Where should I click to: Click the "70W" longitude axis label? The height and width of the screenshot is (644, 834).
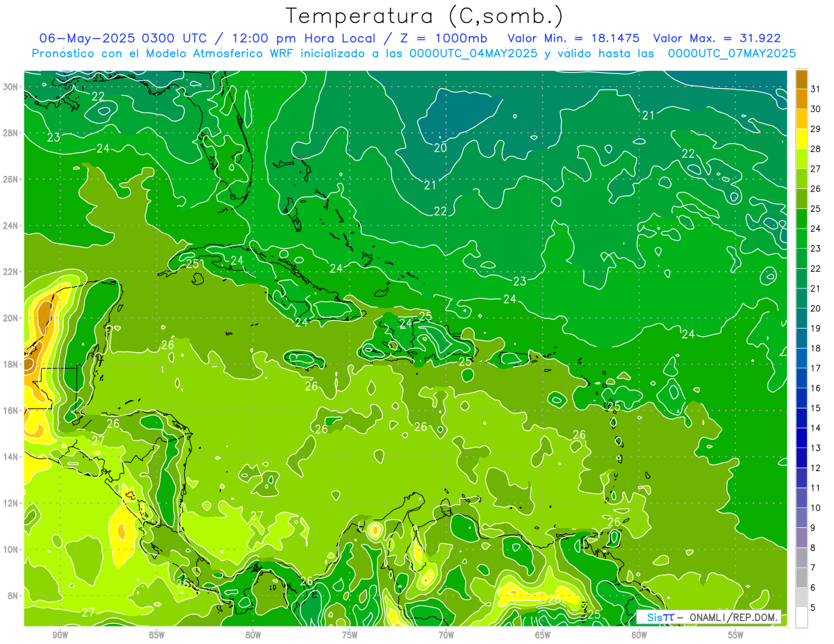(x=446, y=635)
